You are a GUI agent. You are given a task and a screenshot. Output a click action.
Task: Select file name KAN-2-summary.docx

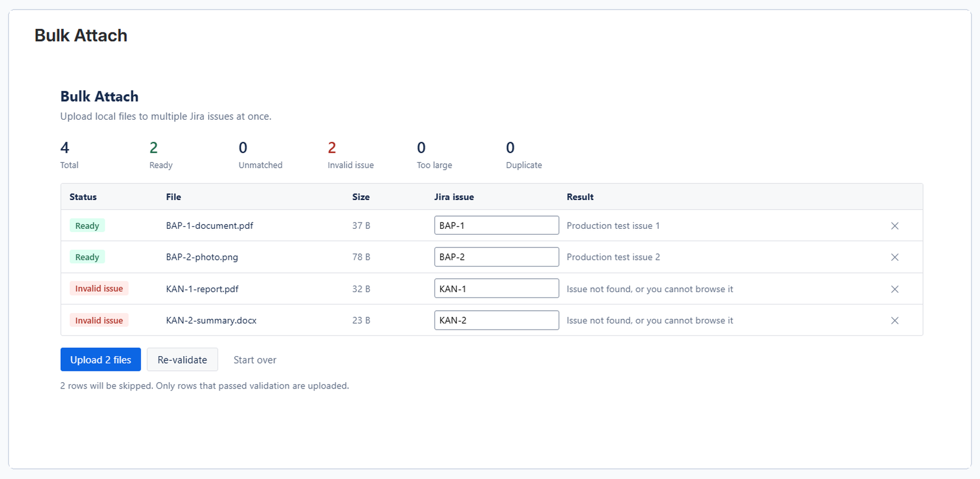pos(211,320)
